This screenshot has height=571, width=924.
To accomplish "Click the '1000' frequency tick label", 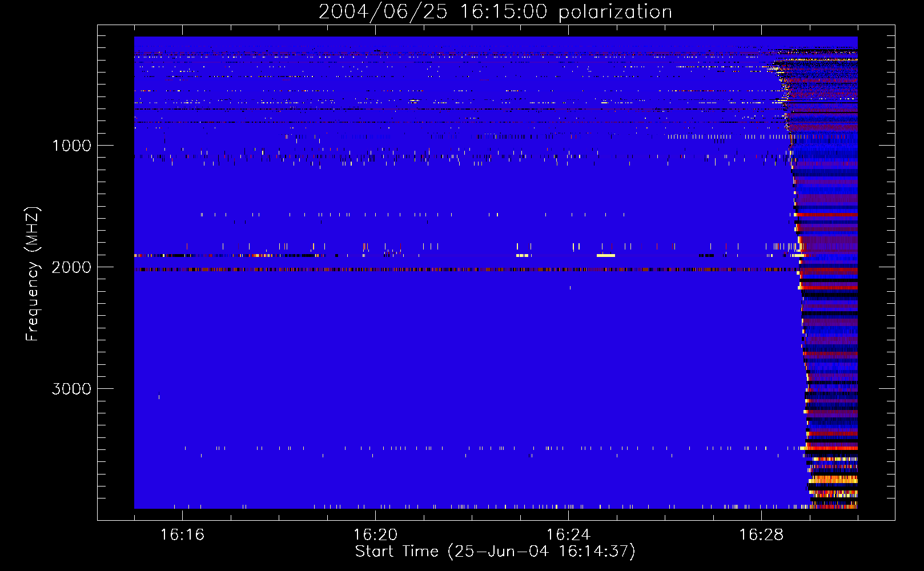I will (x=72, y=146).
